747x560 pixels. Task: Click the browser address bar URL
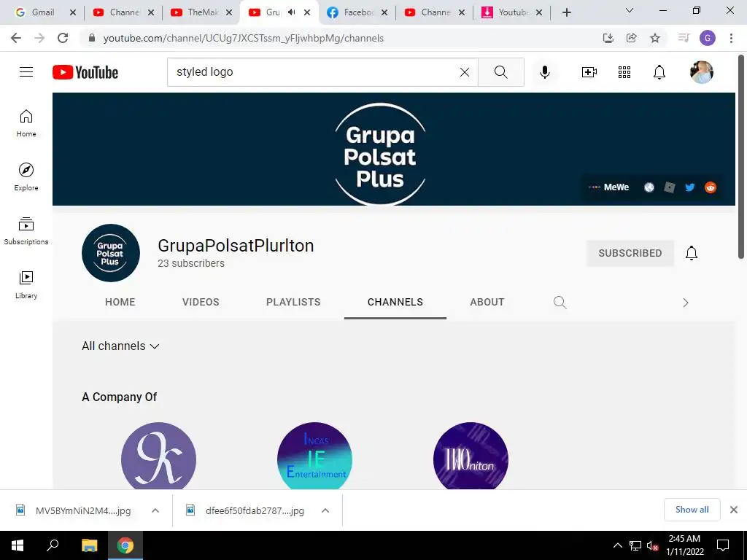[x=244, y=38]
